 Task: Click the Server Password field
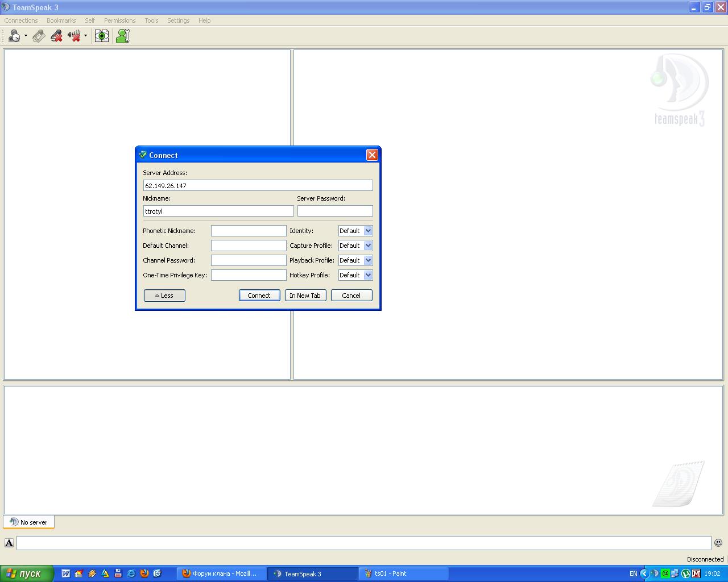click(x=335, y=211)
